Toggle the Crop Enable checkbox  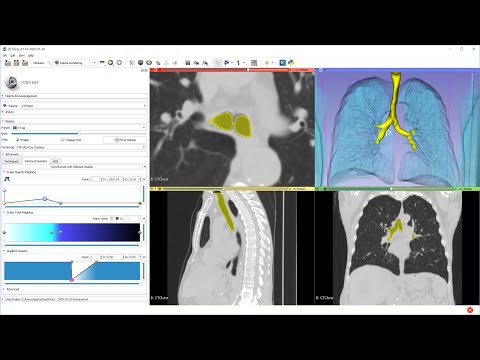coord(18,140)
